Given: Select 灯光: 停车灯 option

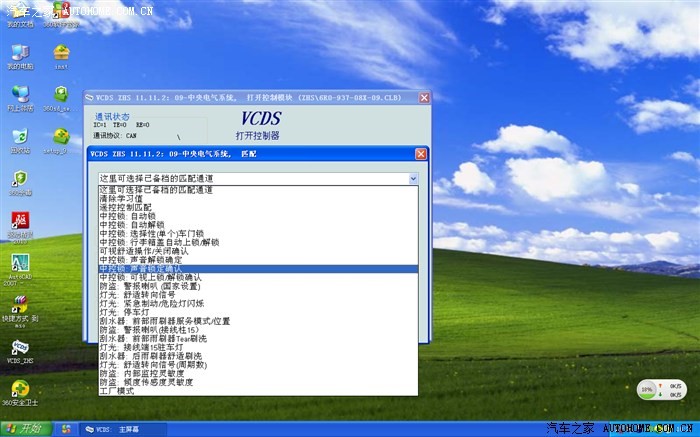Looking at the screenshot, I should click(x=258, y=312).
